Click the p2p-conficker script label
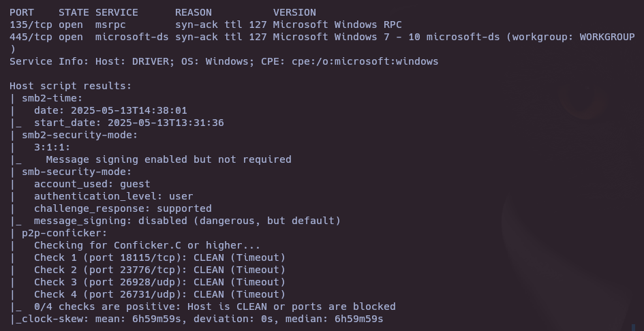This screenshot has width=644, height=331. pyautogui.click(x=65, y=233)
